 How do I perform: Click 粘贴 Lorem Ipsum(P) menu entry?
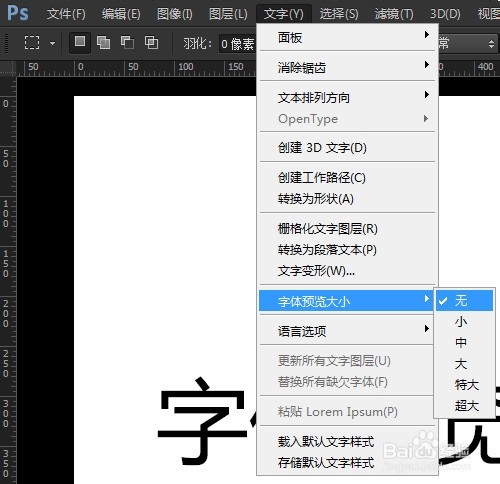[x=347, y=412]
